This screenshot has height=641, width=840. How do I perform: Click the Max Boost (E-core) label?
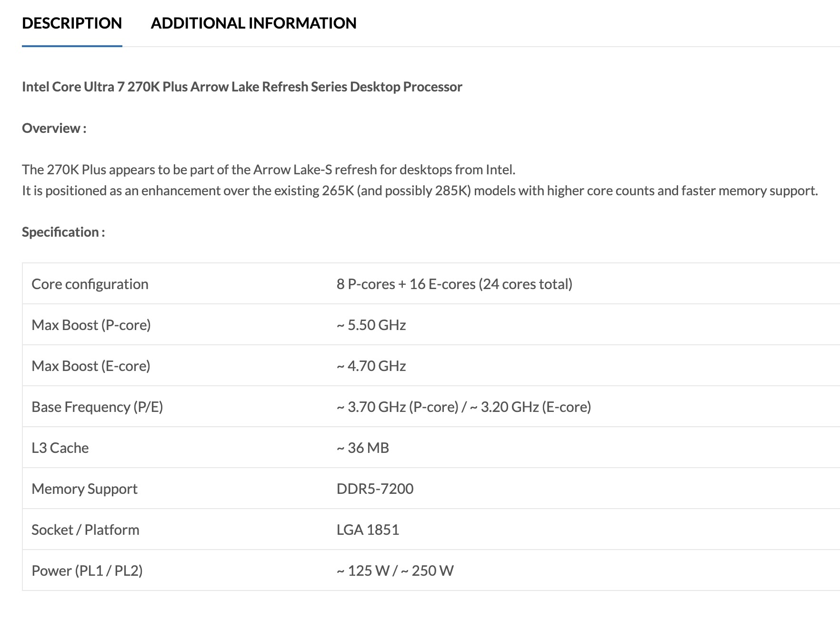pyautogui.click(x=91, y=366)
